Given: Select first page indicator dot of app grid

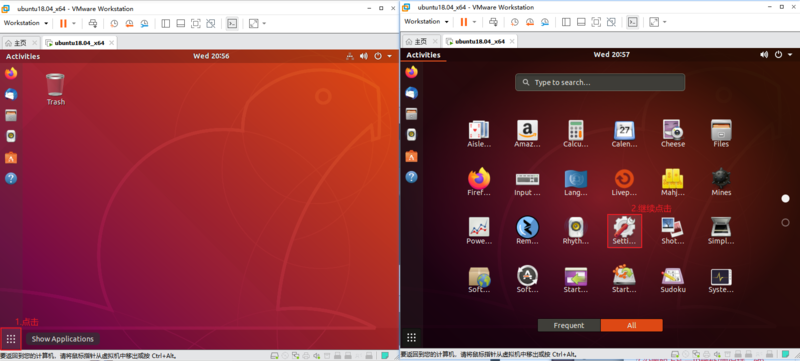Looking at the screenshot, I should pos(785,198).
